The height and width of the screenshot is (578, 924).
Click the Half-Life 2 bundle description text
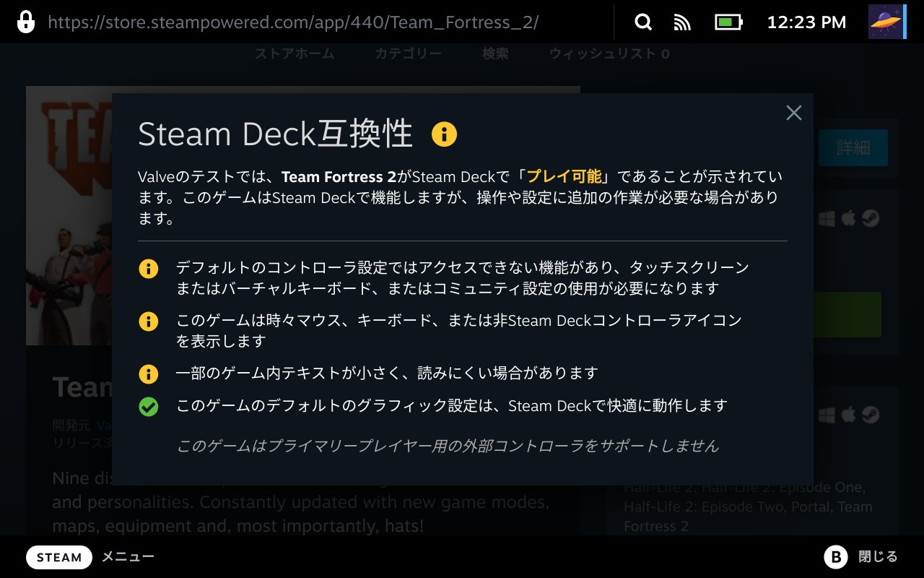(748, 506)
